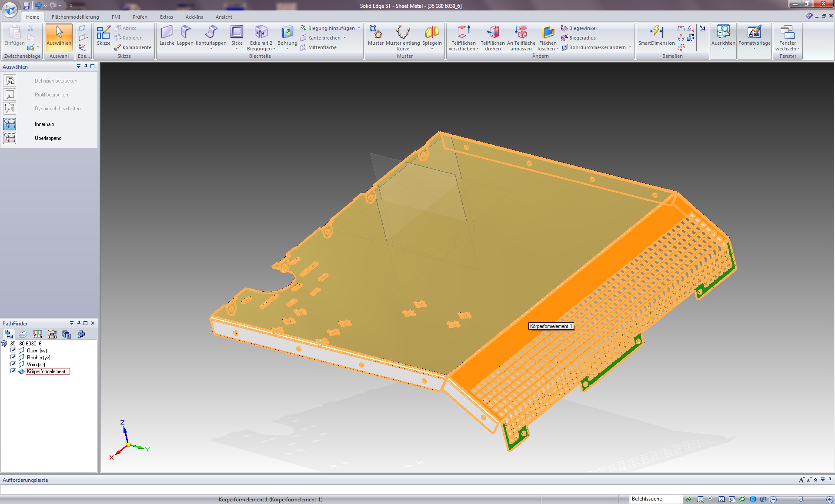The height and width of the screenshot is (504, 835).
Task: Toggle the Rechts (yz) plane checkbox
Action: (x=13, y=357)
